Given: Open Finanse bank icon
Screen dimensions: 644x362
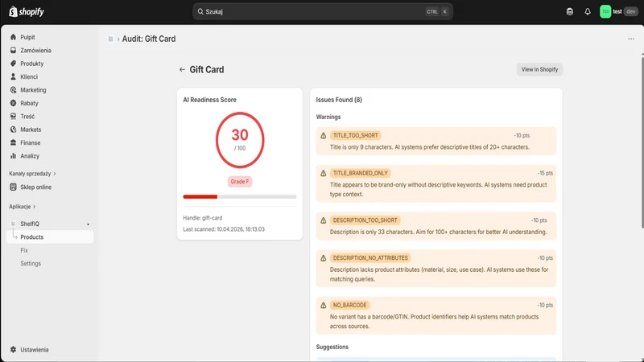Looking at the screenshot, I should coord(13,142).
